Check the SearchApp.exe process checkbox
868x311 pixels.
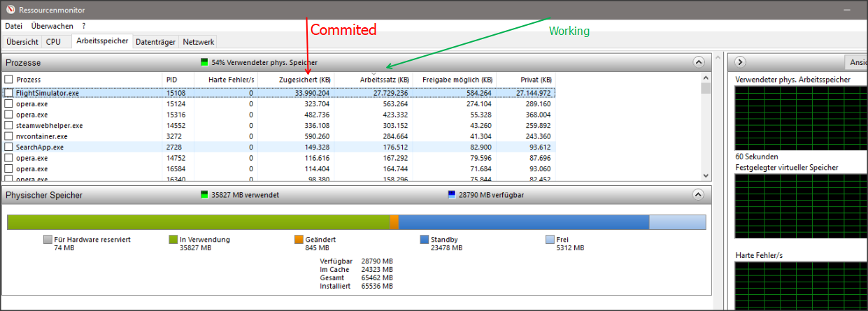click(9, 147)
